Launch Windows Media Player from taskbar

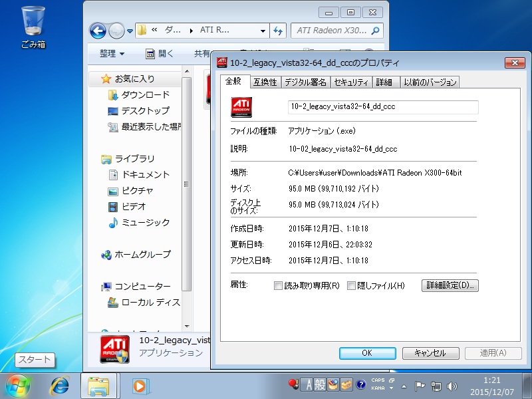[140, 386]
